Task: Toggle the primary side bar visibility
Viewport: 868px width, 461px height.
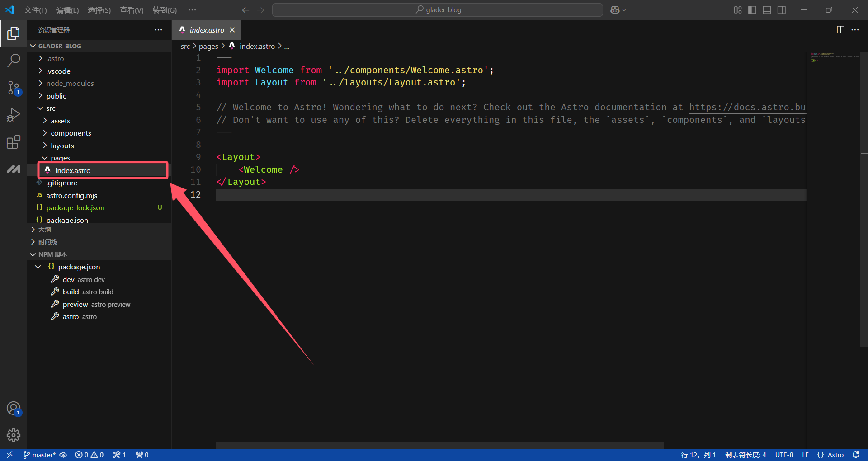Action: click(x=752, y=10)
